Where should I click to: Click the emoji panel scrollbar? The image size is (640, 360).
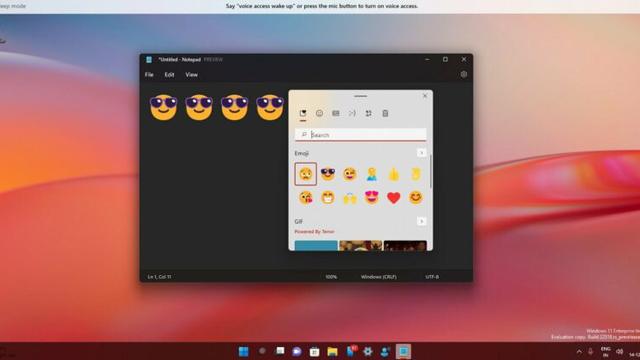(430, 171)
